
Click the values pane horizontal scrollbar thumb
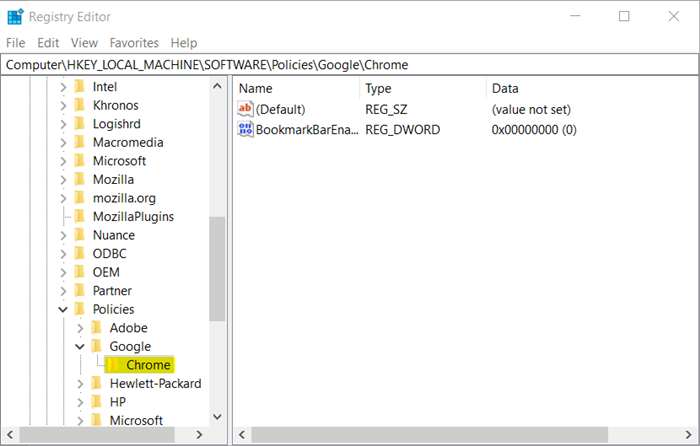[429, 435]
